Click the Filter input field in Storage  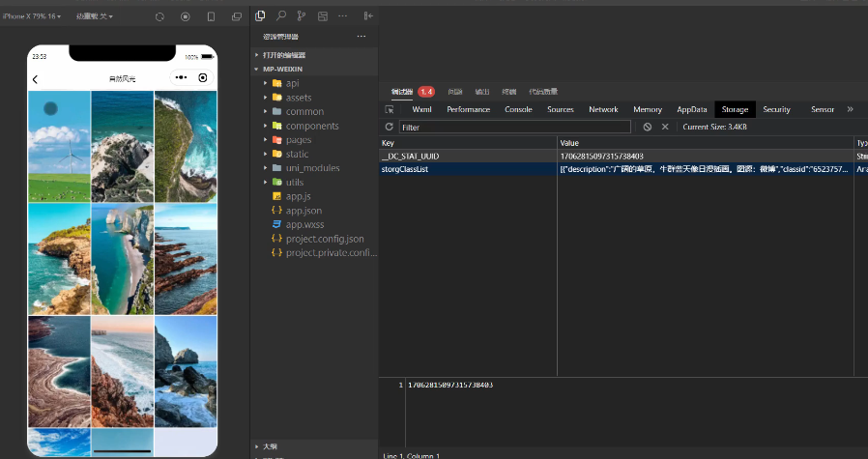point(515,127)
